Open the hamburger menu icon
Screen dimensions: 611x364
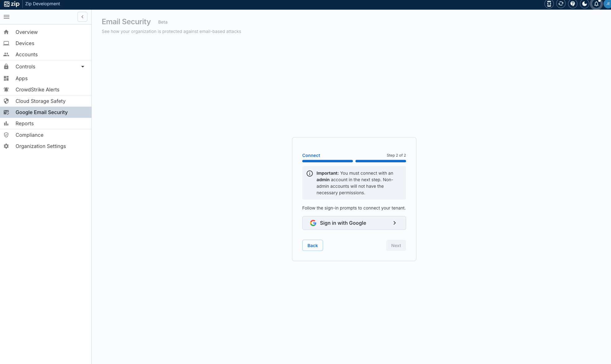7,17
